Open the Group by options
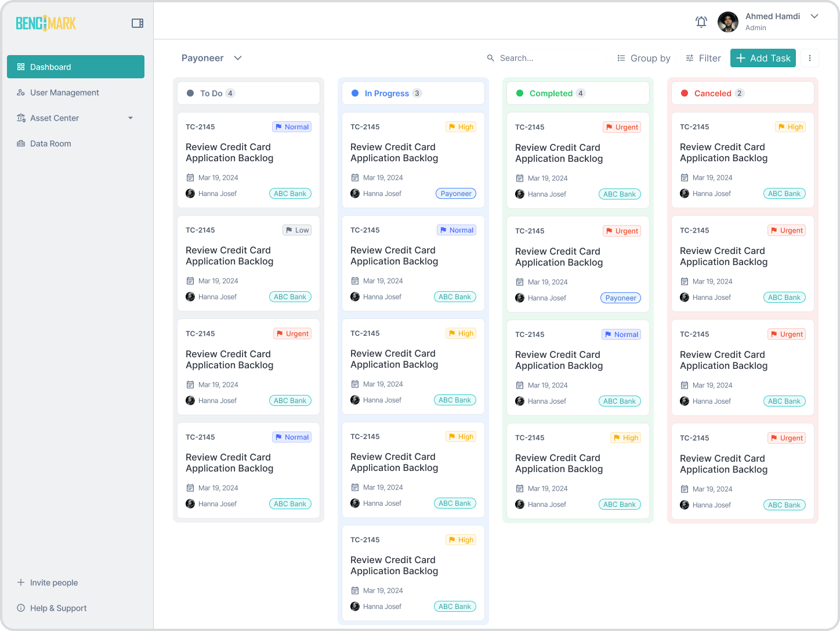Screen dimensions: 840x631 tap(644, 58)
